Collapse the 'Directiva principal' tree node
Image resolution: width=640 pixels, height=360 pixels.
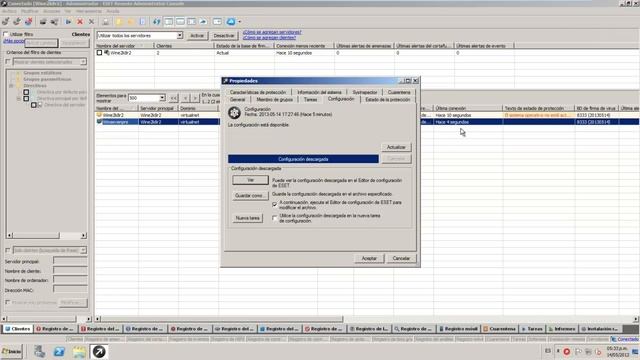click(19, 99)
